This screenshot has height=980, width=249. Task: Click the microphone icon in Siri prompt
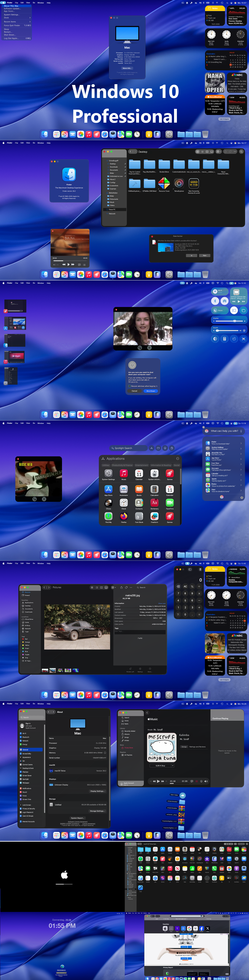(x=241, y=431)
